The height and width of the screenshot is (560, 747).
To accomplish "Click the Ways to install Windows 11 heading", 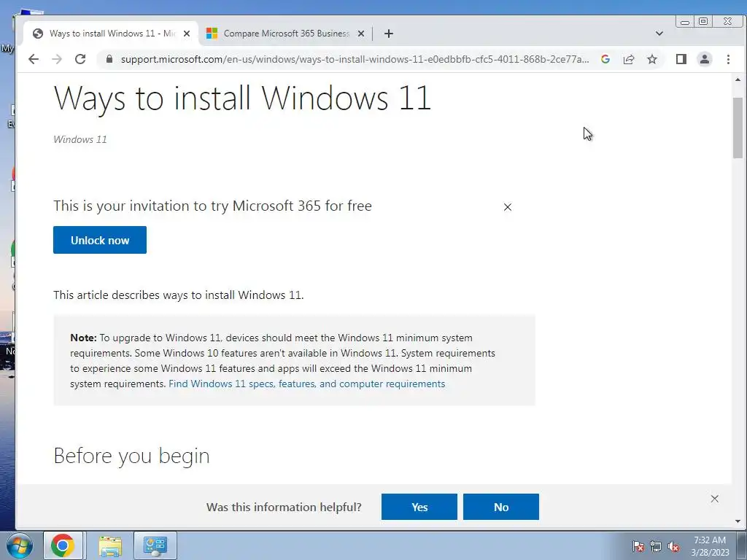I will coord(242,98).
